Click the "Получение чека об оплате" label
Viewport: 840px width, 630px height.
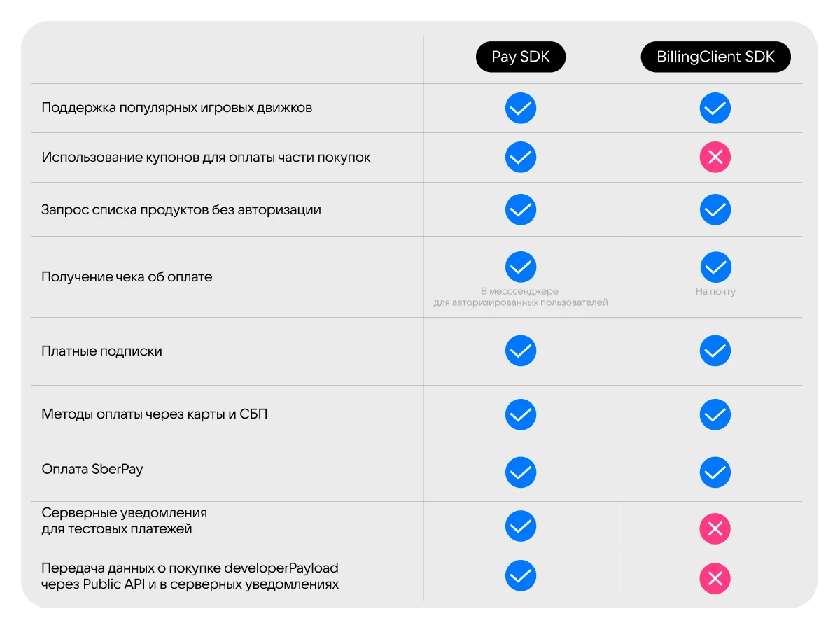coord(127,277)
